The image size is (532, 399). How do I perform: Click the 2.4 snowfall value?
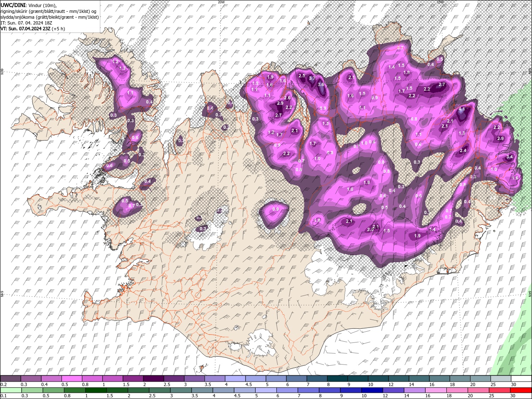(x=463, y=150)
